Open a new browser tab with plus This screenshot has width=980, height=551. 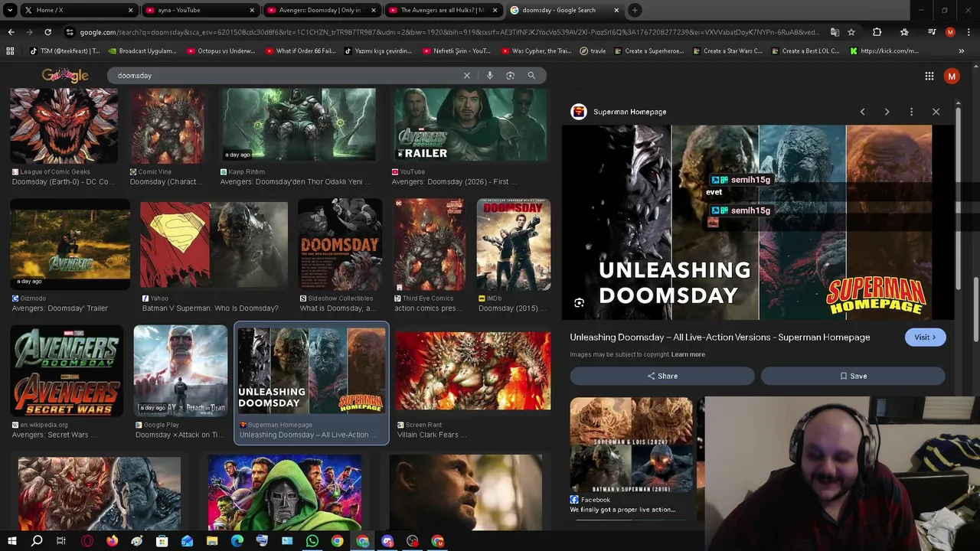(x=635, y=10)
